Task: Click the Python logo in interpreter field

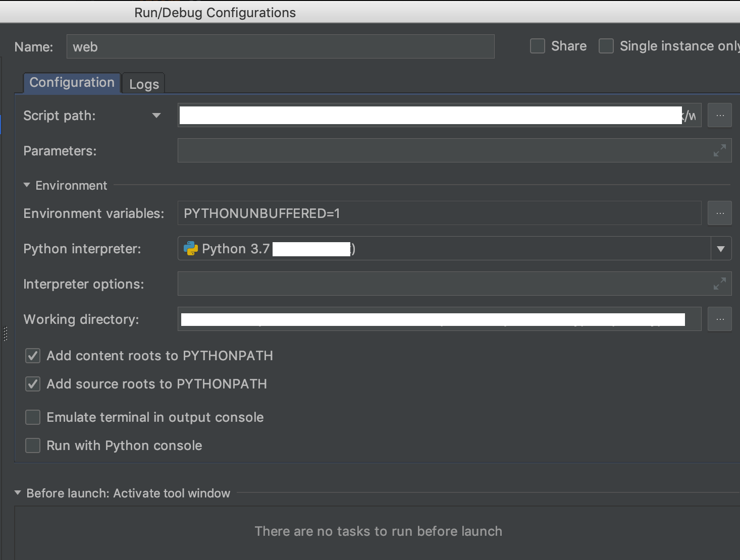Action: pyautogui.click(x=191, y=249)
